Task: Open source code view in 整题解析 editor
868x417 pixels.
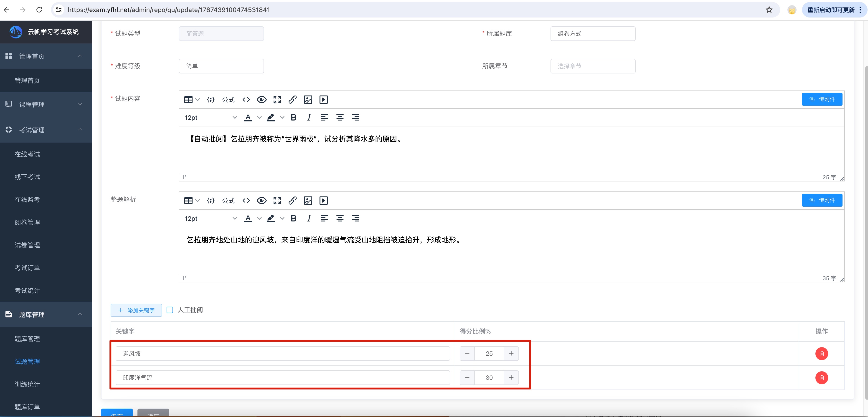Action: pyautogui.click(x=246, y=201)
